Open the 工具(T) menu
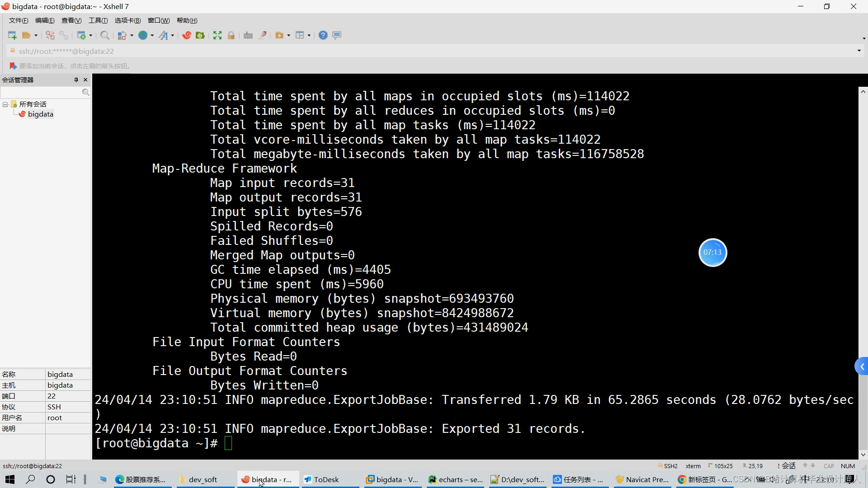Screen dimensions: 868x488 point(98,20)
